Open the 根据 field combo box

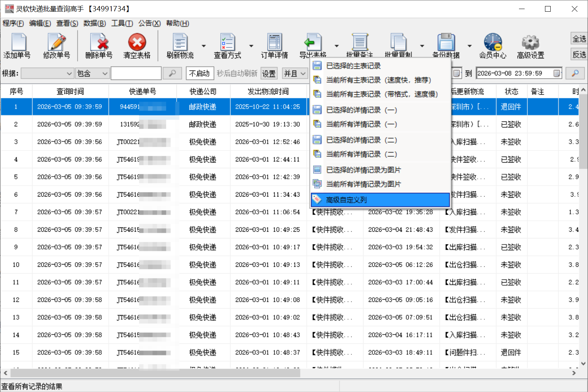tap(47, 73)
